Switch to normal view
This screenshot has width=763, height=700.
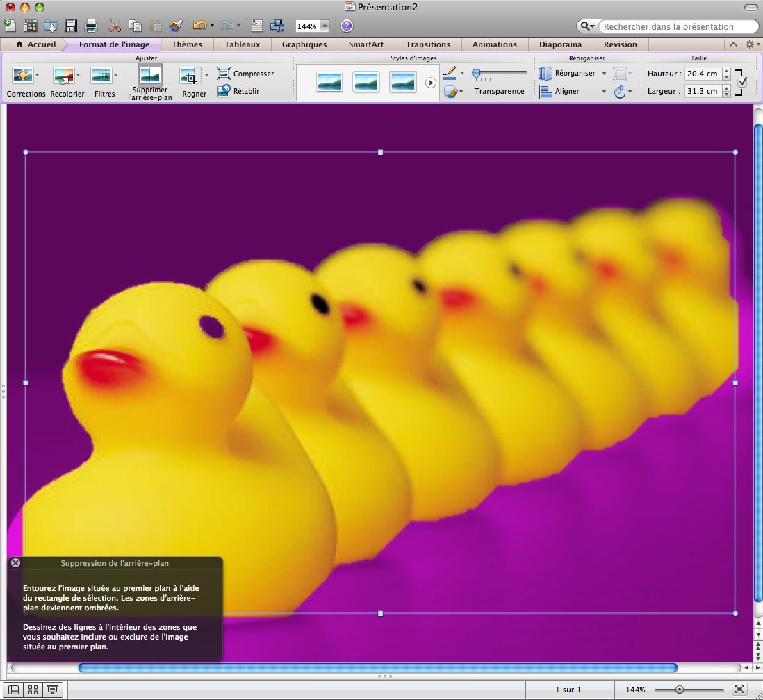click(x=14, y=690)
